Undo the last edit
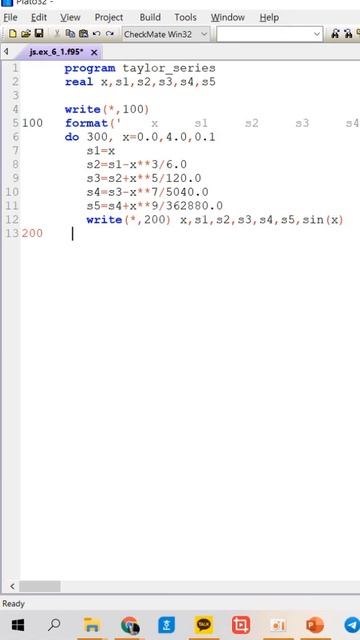 pos(97,34)
